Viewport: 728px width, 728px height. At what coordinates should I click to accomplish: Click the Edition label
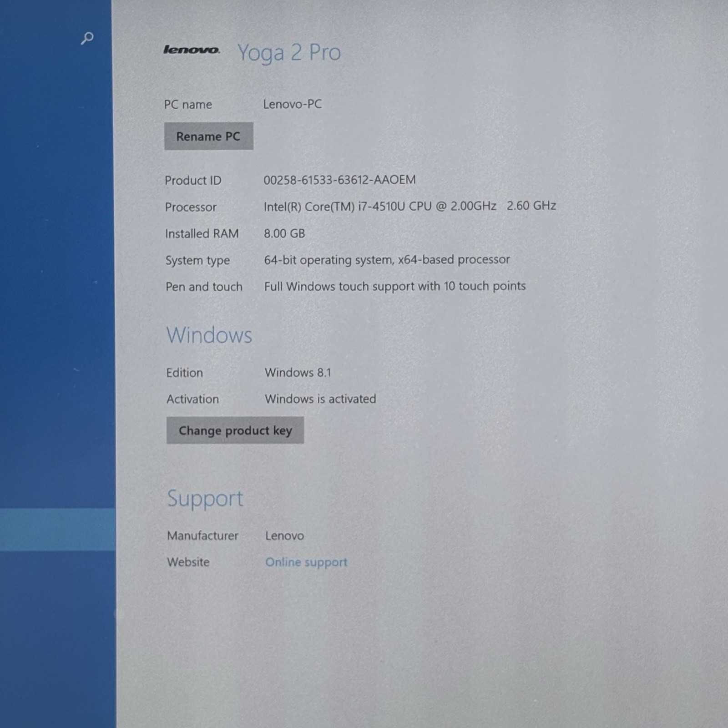pos(184,373)
